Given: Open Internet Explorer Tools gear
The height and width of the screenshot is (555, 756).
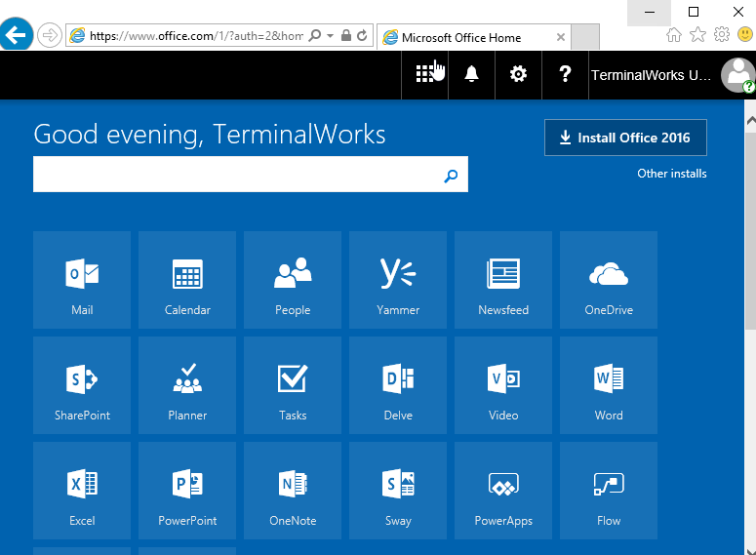Looking at the screenshot, I should click(722, 35).
